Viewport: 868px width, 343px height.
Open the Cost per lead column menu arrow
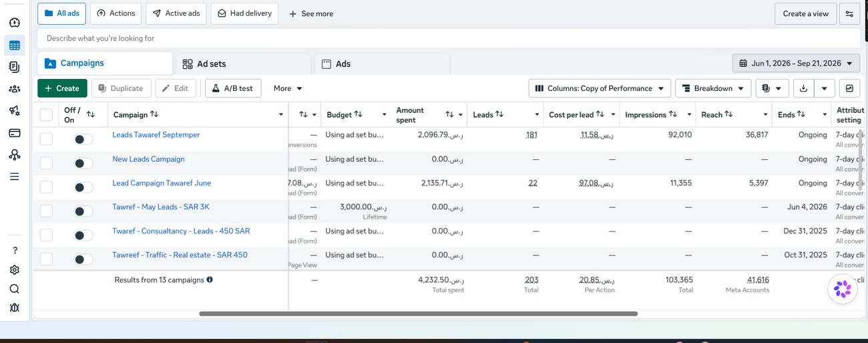pyautogui.click(x=613, y=115)
